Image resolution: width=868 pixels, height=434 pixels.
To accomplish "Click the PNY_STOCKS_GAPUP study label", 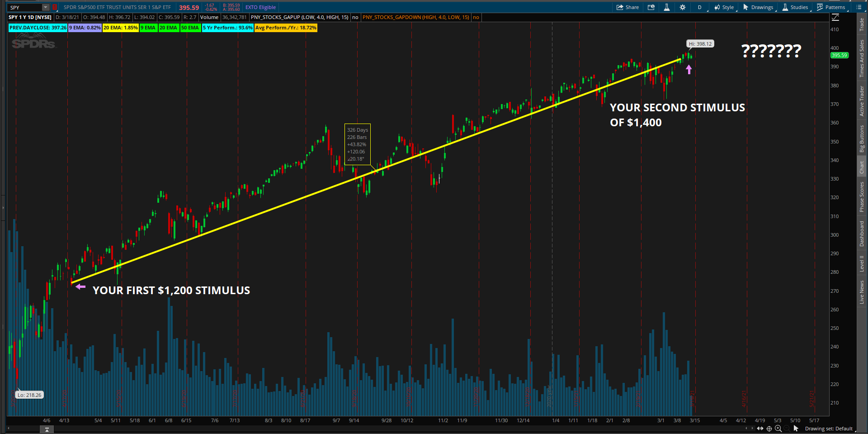I will tap(300, 17).
